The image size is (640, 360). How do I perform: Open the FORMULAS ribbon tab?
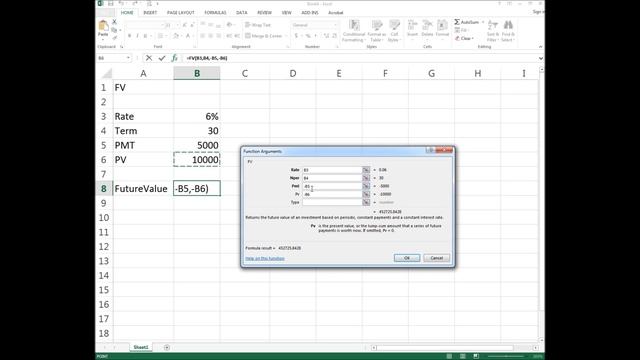215,13
